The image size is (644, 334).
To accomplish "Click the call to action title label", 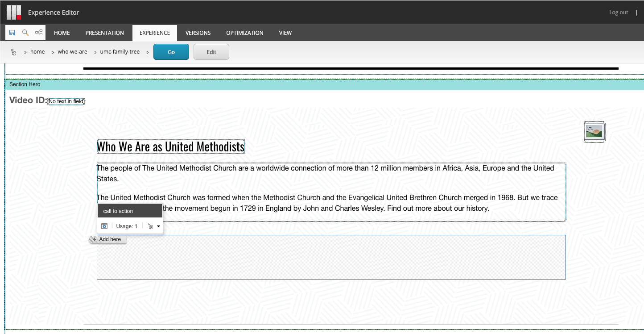I will click(118, 211).
